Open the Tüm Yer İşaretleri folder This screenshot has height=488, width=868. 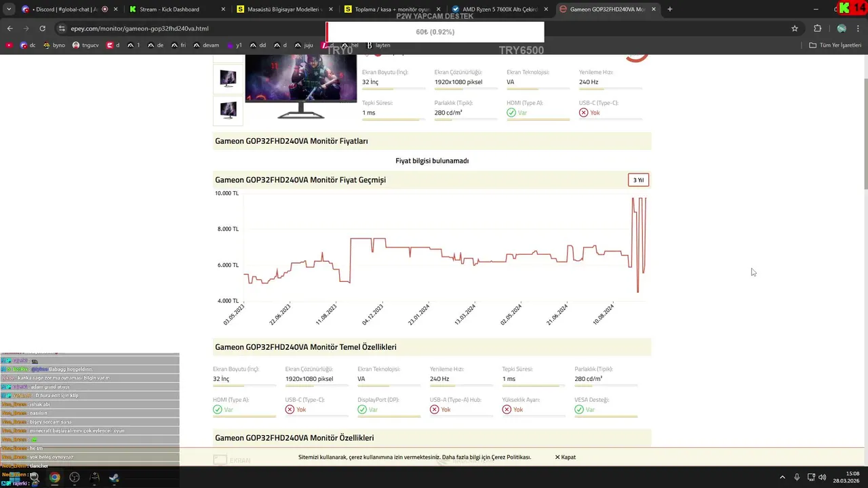pos(835,45)
